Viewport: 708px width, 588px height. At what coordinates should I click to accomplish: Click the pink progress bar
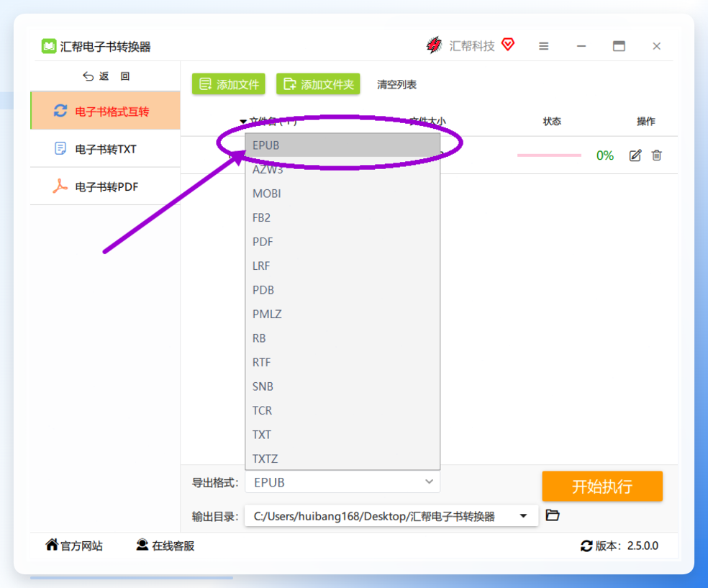click(x=549, y=155)
